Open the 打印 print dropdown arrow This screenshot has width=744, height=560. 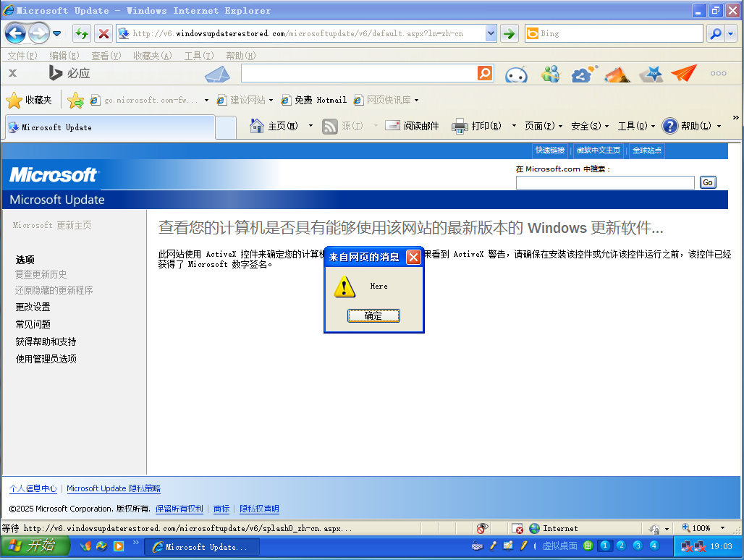tap(514, 126)
